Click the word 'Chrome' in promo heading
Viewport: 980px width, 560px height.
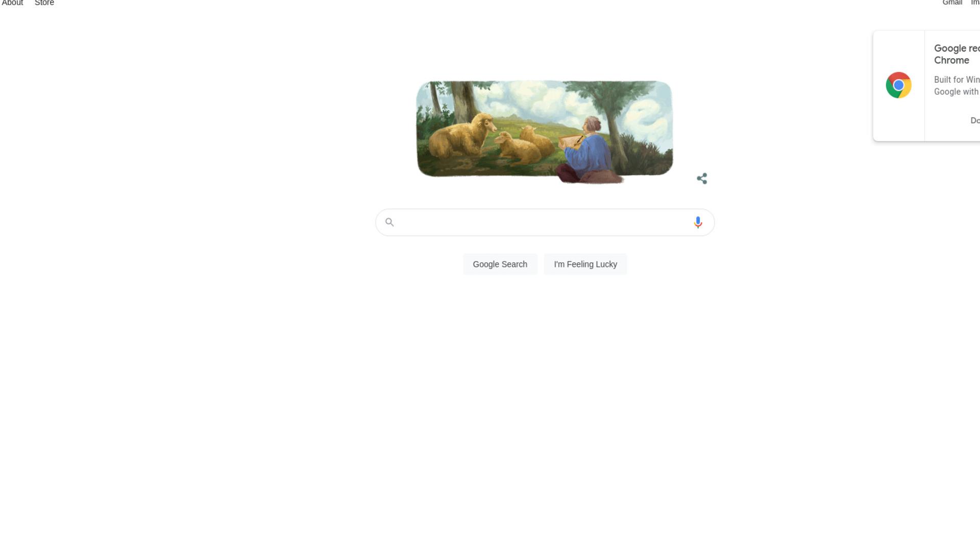click(x=951, y=60)
